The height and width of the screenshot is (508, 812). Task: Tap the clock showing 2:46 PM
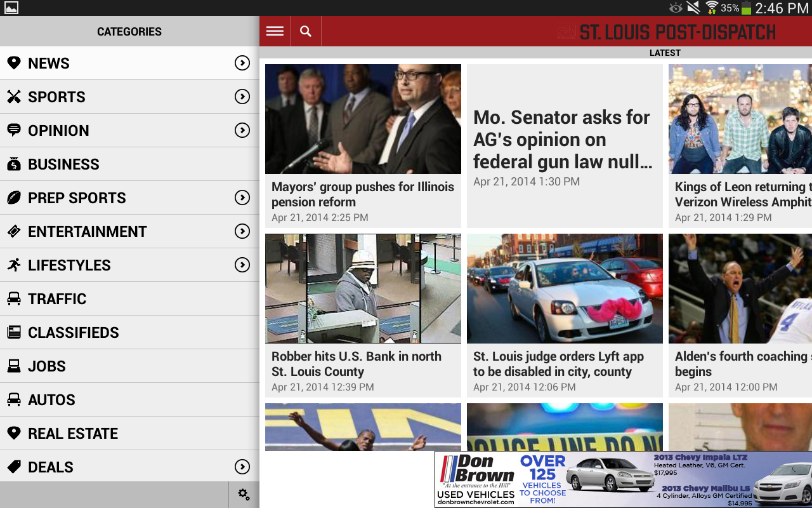tap(782, 8)
